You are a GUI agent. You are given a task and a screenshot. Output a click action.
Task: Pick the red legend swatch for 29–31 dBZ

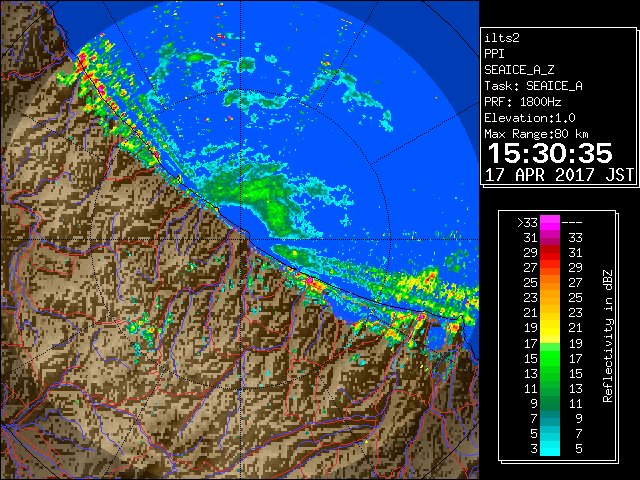pos(550,253)
